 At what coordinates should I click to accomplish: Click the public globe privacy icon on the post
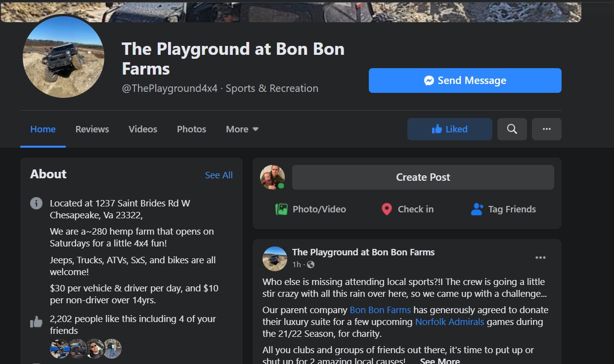(310, 265)
